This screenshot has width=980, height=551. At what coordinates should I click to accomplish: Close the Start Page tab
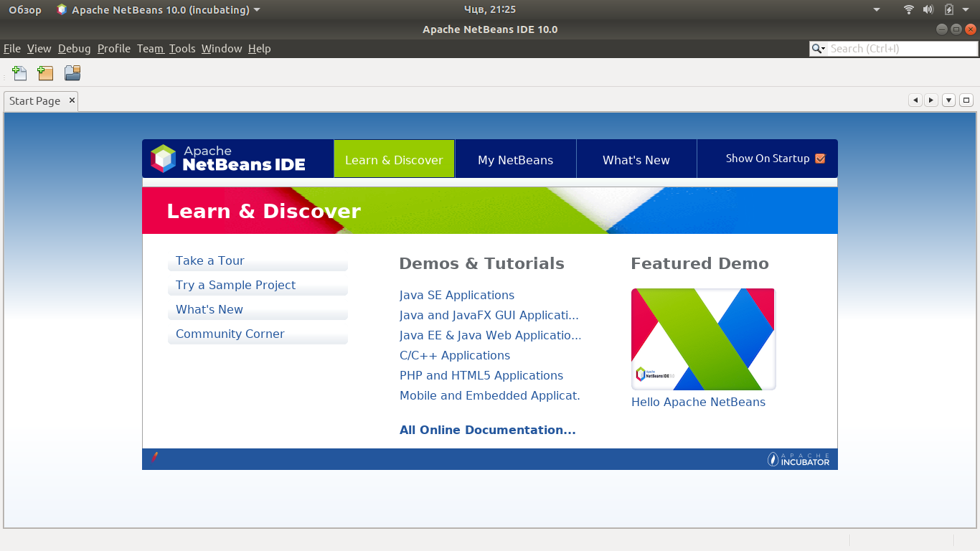72,100
